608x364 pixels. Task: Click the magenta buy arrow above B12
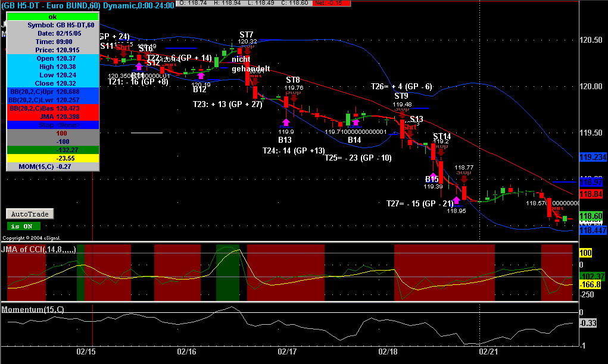click(201, 76)
